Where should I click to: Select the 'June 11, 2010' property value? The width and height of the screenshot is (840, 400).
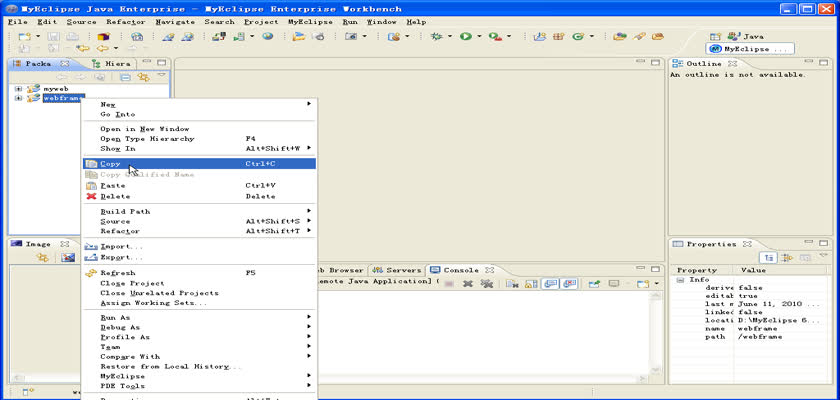[x=778, y=303]
